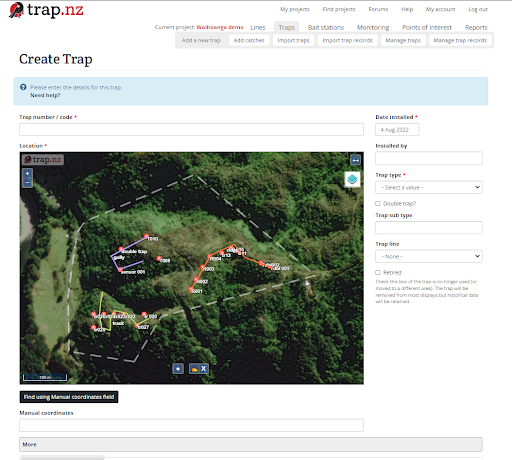Zoom out on the map

pos(27,182)
